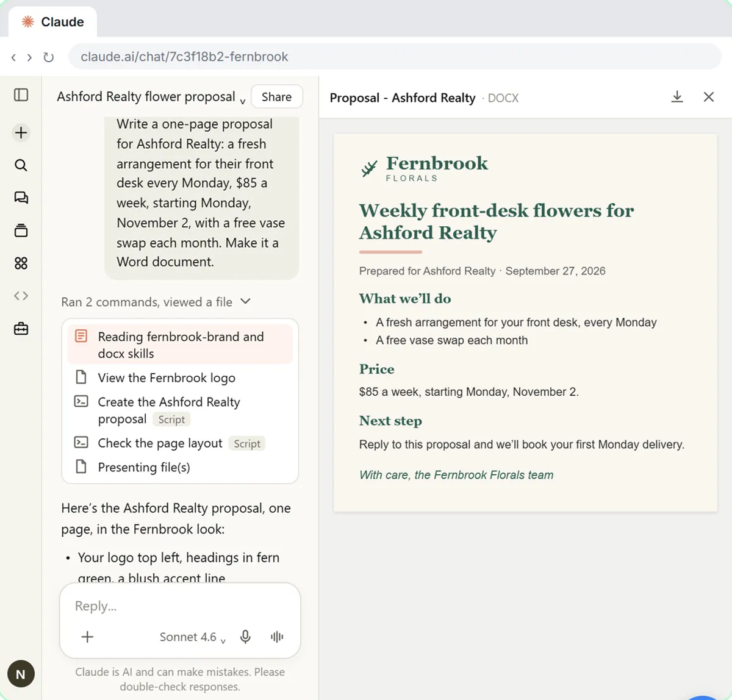Click the Price heading in document
Screen dimensions: 732x700
coord(376,369)
